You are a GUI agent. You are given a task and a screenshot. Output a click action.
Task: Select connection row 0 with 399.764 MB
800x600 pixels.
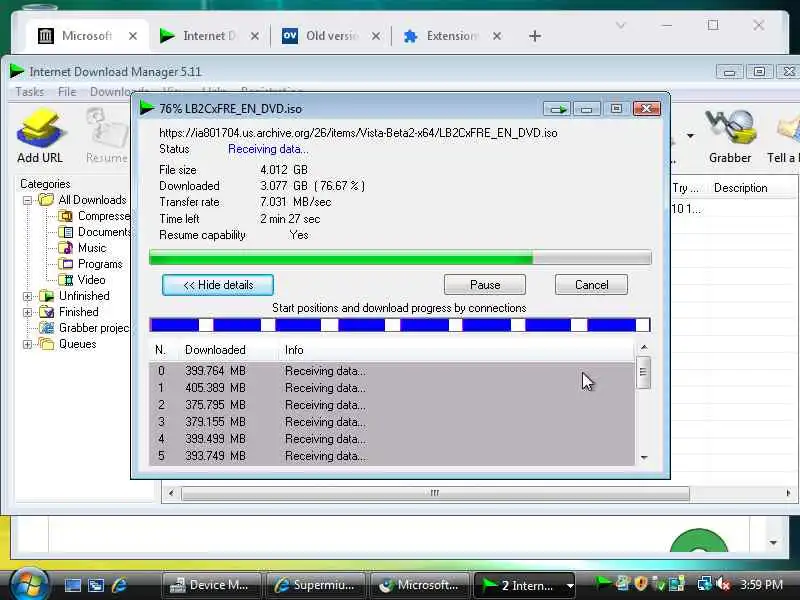click(x=392, y=371)
